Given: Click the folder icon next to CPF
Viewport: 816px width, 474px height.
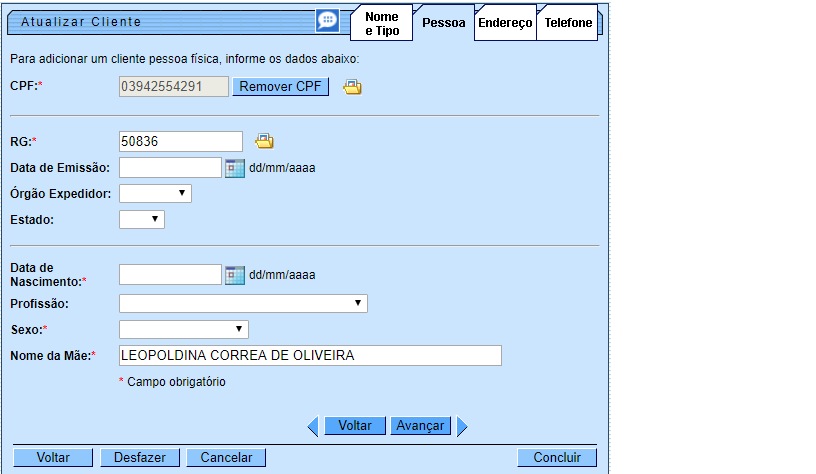Looking at the screenshot, I should 352,87.
